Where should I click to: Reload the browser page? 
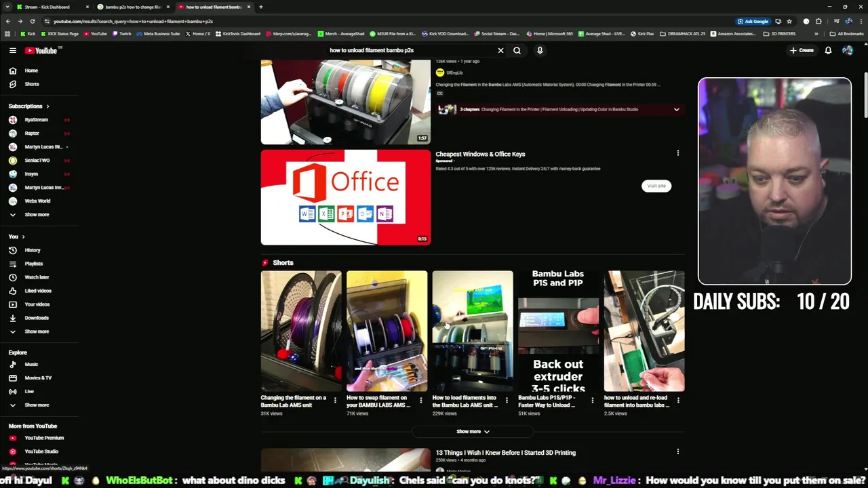(x=32, y=21)
